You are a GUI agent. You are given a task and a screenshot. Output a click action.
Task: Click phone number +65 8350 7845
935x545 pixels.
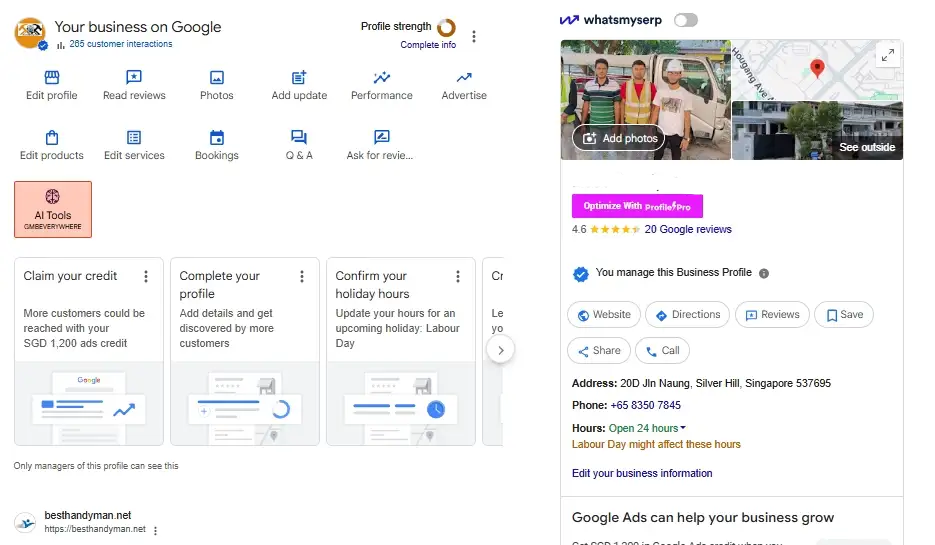pos(645,405)
